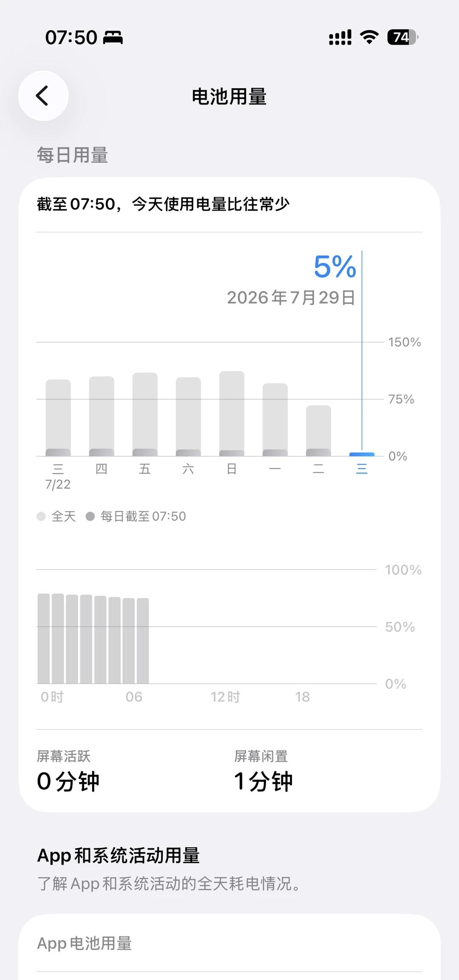
Task: Select today's blue 三 usage bar
Action: click(x=362, y=454)
